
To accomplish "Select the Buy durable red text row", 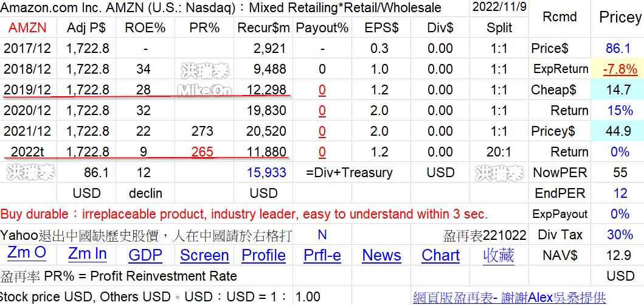I will [x=244, y=214].
